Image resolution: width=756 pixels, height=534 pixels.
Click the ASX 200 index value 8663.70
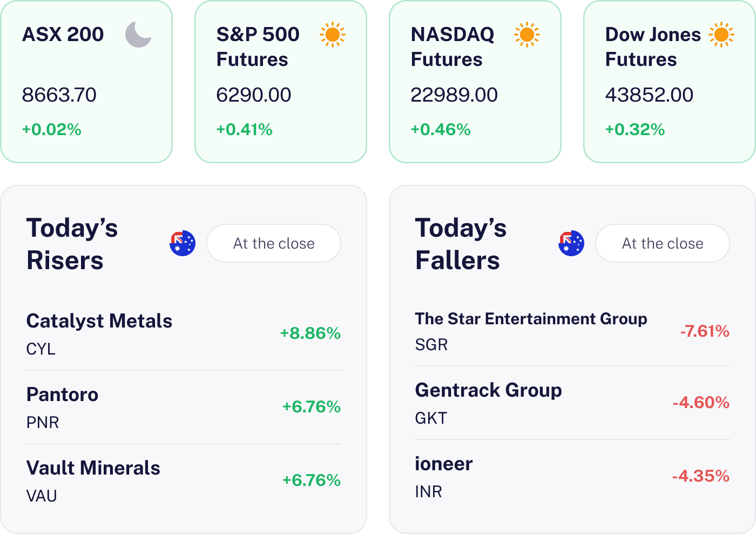(59, 95)
